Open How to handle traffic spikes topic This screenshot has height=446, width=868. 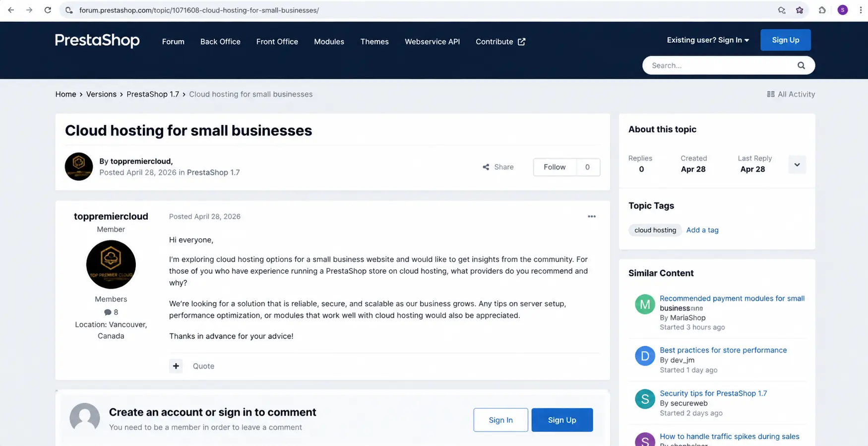730,437
